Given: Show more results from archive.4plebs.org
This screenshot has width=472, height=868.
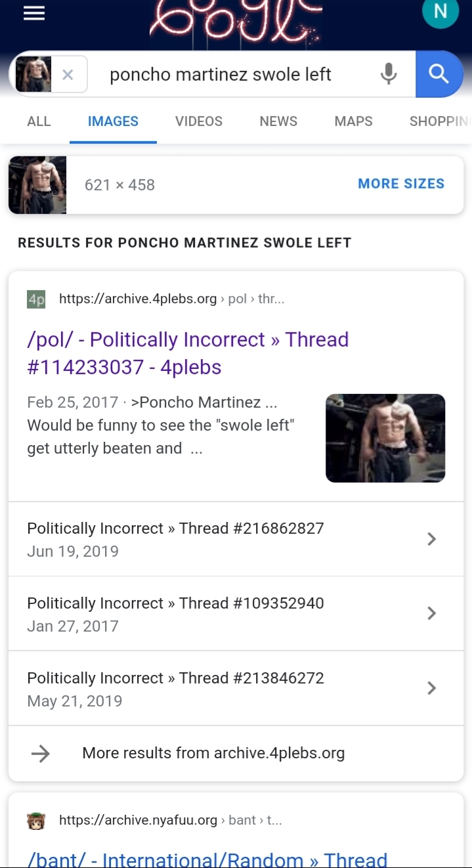Looking at the screenshot, I should (213, 753).
